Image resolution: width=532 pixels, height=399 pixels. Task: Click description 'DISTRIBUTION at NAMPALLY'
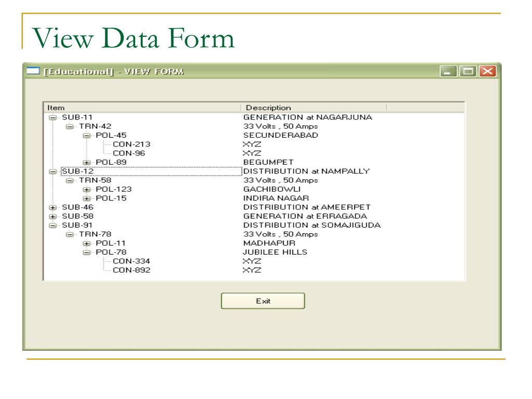pyautogui.click(x=307, y=171)
